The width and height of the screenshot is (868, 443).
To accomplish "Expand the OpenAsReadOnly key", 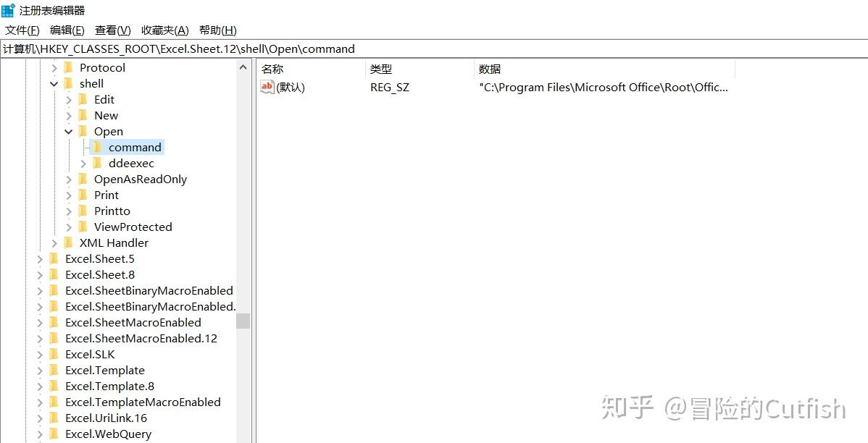I will tap(69, 180).
